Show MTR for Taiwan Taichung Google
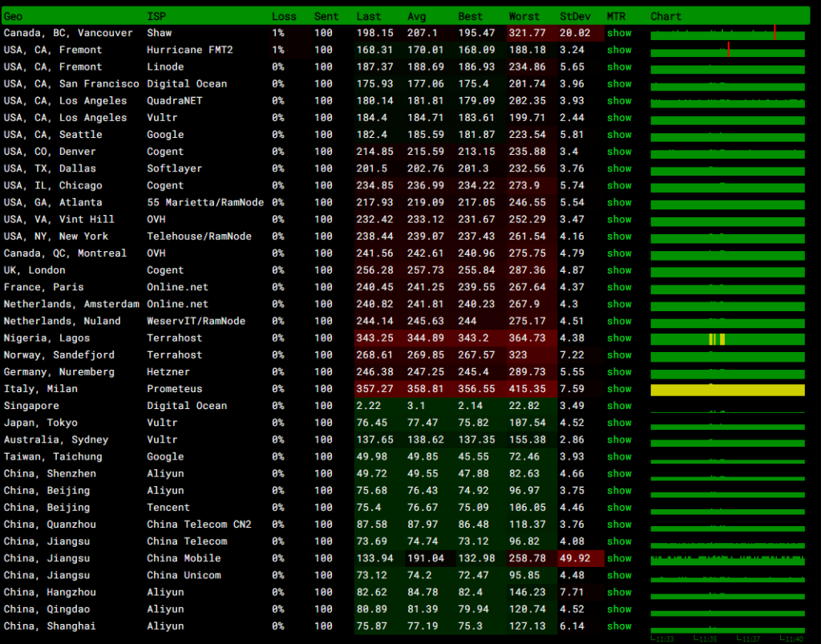Image resolution: width=821 pixels, height=644 pixels. 620,456
